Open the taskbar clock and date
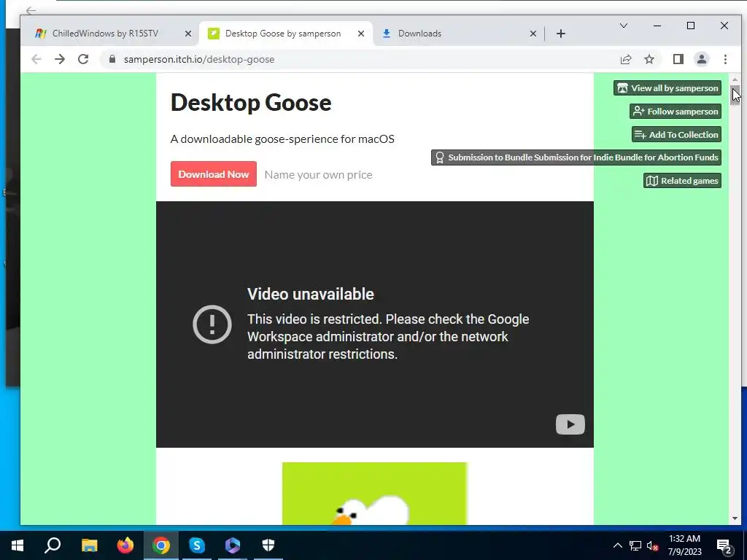The height and width of the screenshot is (560, 747). (684, 545)
